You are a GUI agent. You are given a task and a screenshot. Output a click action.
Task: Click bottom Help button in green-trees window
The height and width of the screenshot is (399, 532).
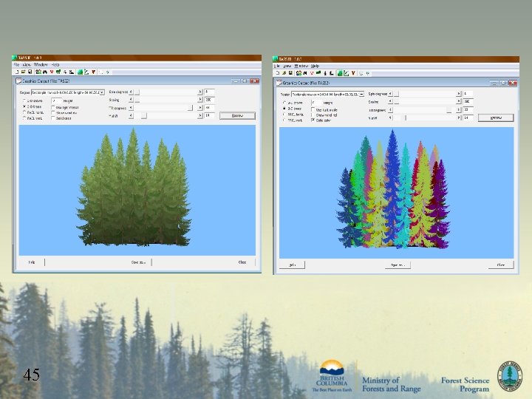coord(32,262)
